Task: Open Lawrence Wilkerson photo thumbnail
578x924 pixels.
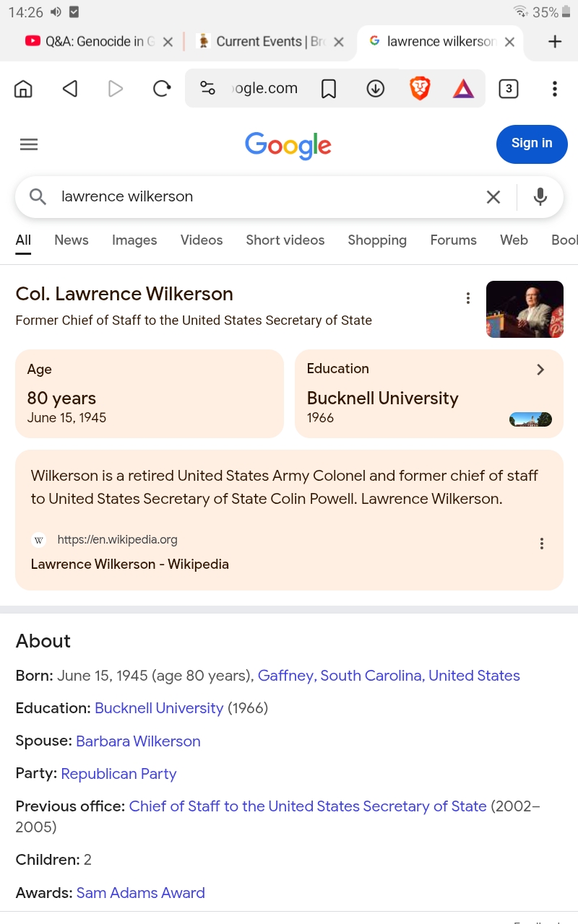Action: 525,309
